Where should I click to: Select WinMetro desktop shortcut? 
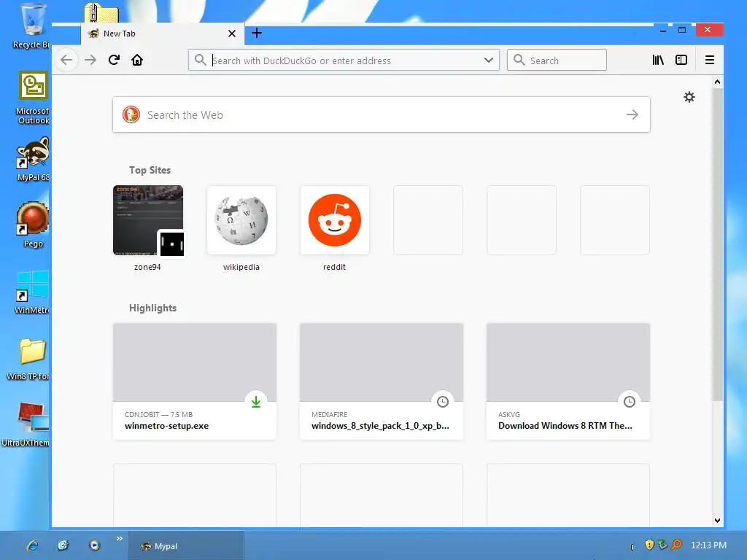(31, 292)
